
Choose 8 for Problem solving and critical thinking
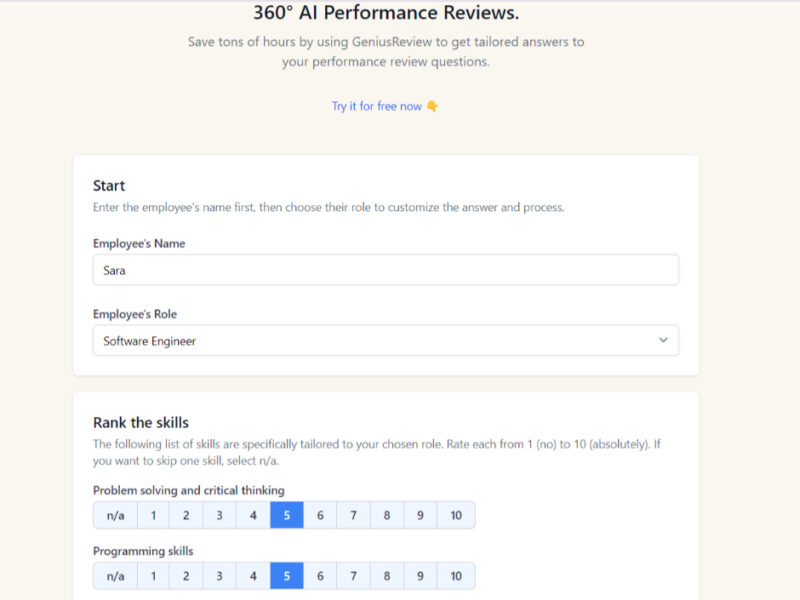click(387, 515)
